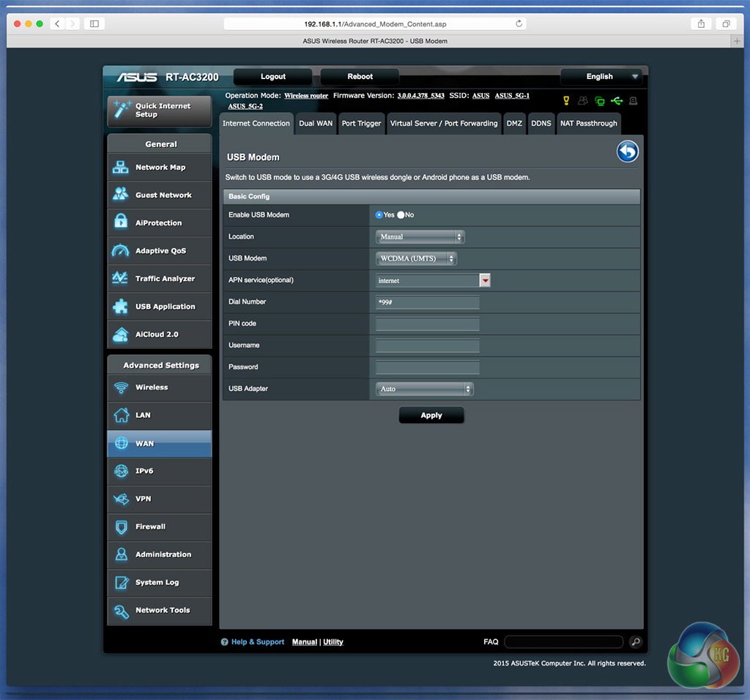Open the USB Modem type dropdown
This screenshot has width=750, height=700.
(416, 258)
